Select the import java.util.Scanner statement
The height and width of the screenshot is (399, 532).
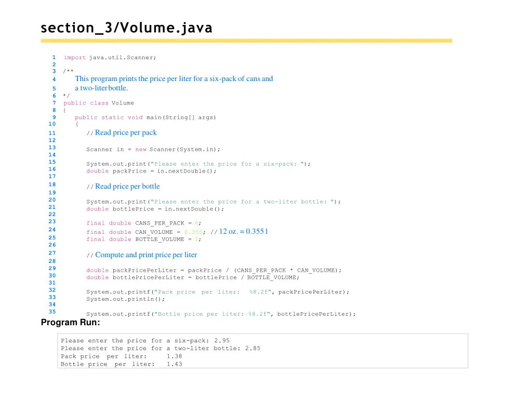pos(109,57)
